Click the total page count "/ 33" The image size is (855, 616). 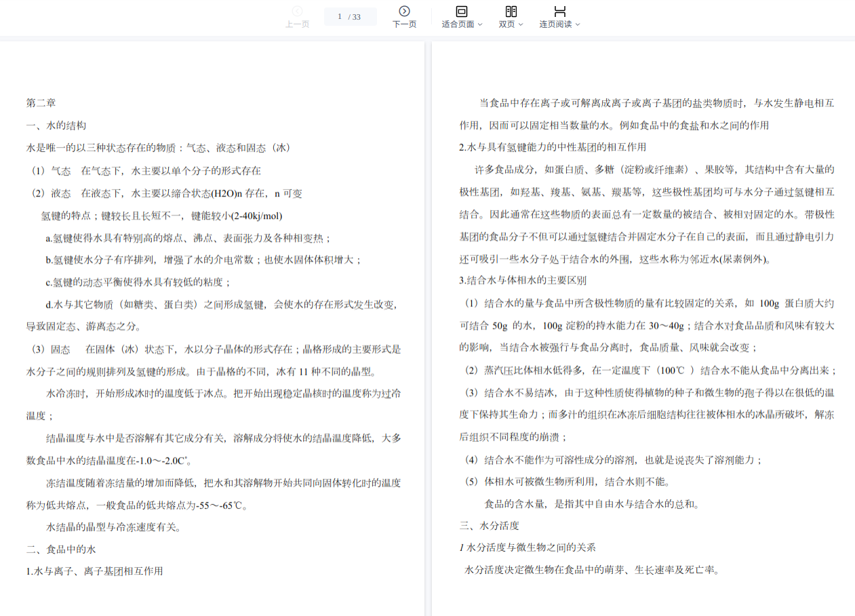click(x=355, y=17)
